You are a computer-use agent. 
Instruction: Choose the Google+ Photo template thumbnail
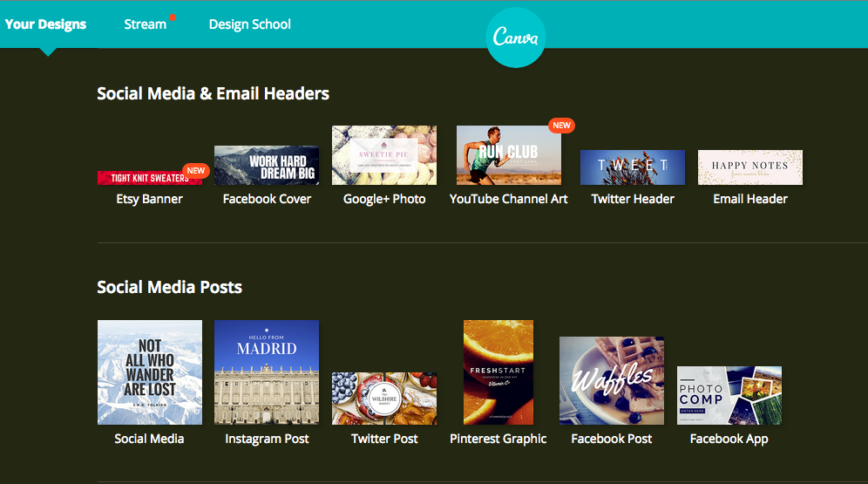pos(384,155)
